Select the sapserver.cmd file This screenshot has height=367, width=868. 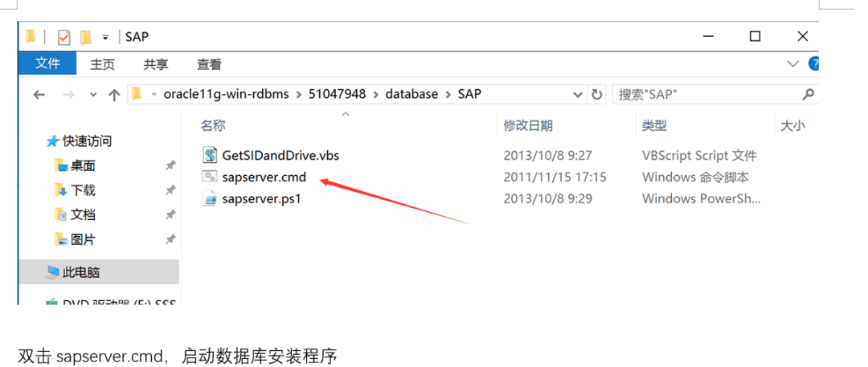click(264, 177)
